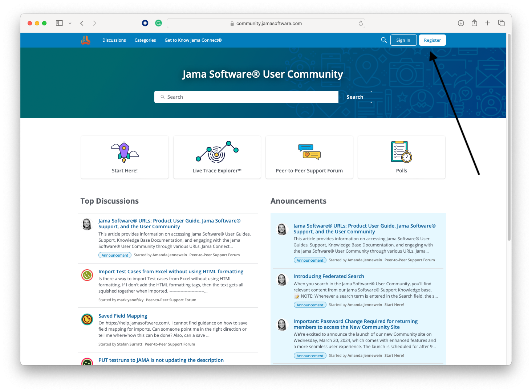Open the Peer-to-Peer Support Forum card
This screenshot has width=532, height=392.
coord(309,157)
